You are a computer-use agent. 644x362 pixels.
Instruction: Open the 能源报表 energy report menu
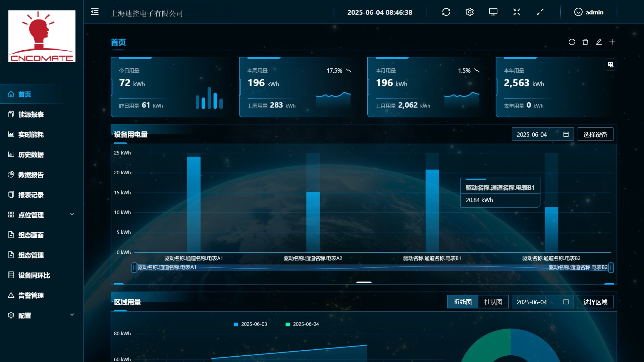click(31, 114)
